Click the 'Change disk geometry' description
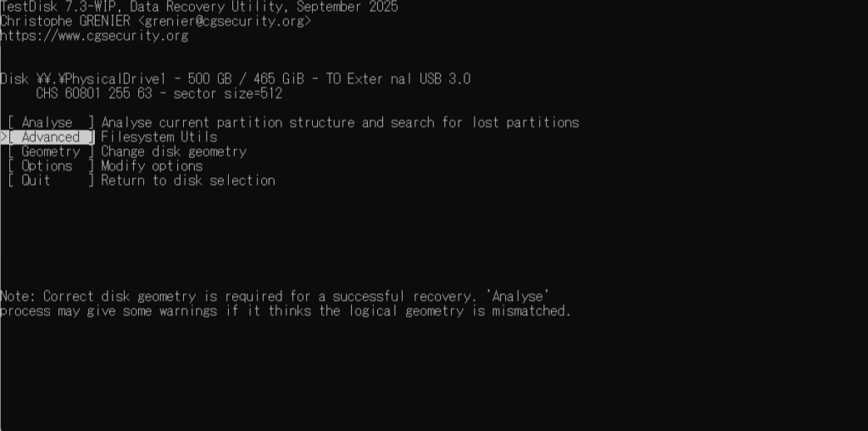Viewport: 868px width, 431px height. pos(174,151)
